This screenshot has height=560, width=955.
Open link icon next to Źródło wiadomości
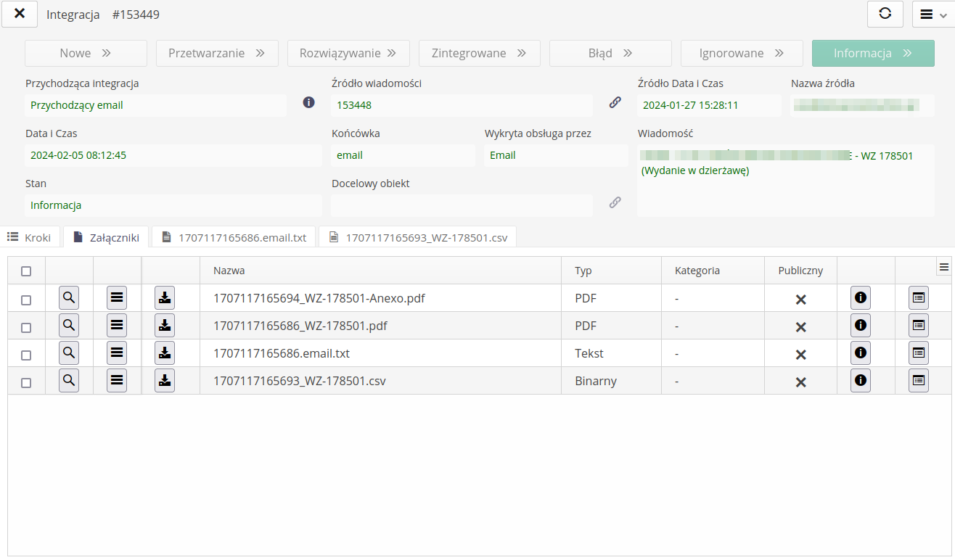pyautogui.click(x=615, y=102)
